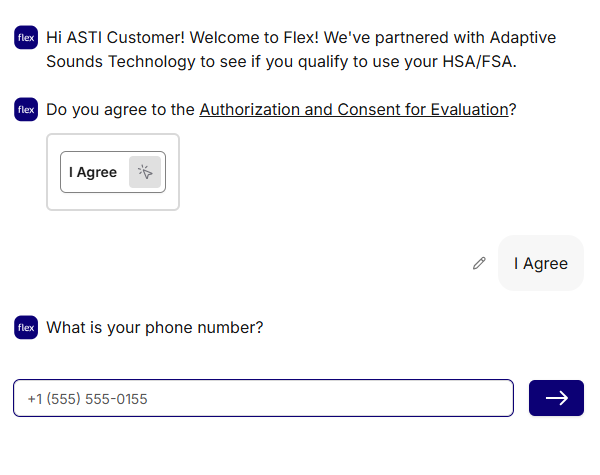The height and width of the screenshot is (475, 600).
Task: Click the pencil icon to edit the reply
Action: point(480,263)
